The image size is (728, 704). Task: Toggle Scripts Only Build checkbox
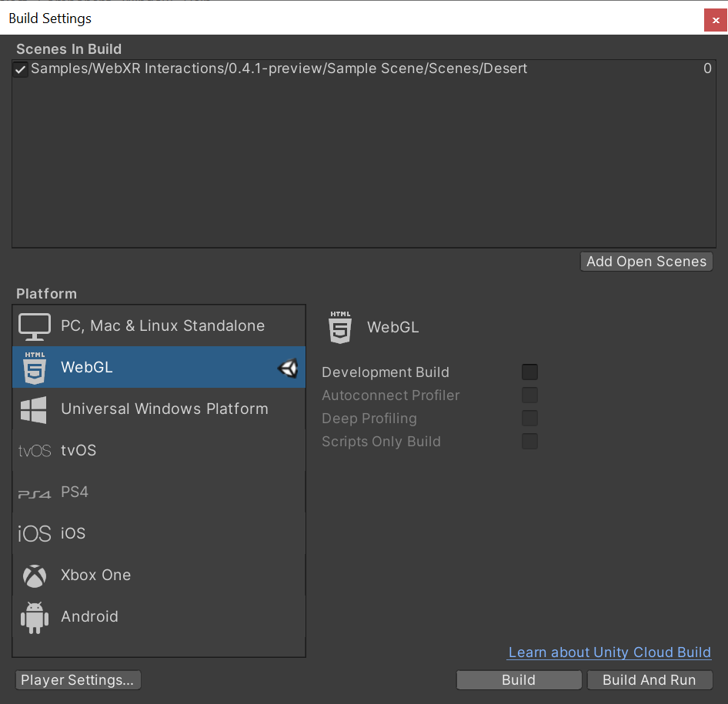[529, 442]
